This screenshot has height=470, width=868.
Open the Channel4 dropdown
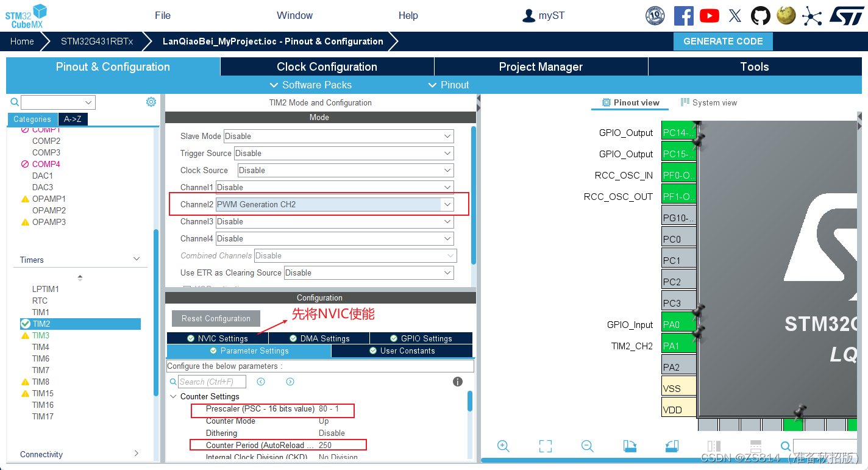coord(335,238)
